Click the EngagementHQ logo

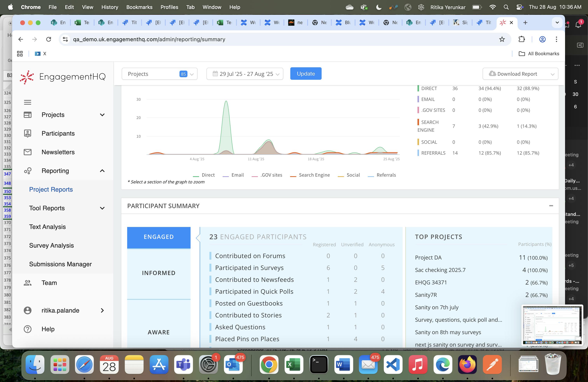63,77
